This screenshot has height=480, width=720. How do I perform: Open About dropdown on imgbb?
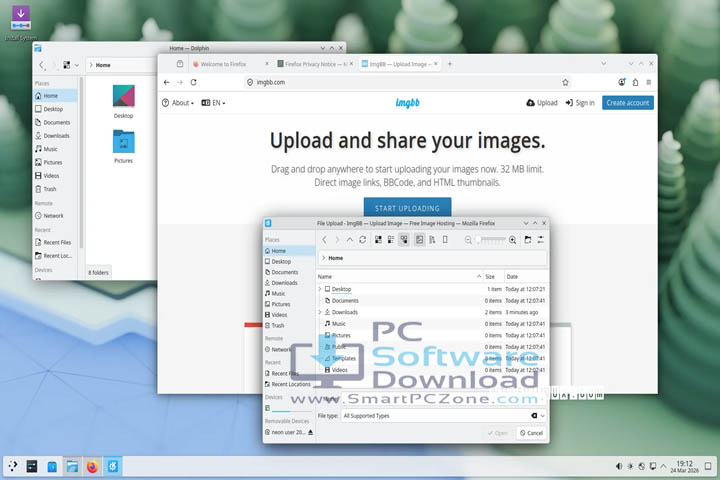pos(178,103)
